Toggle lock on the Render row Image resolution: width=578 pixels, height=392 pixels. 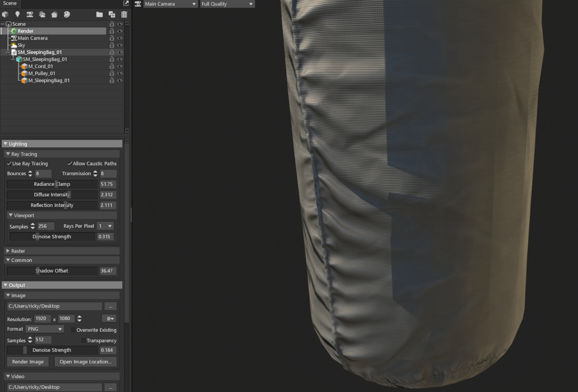[112, 31]
